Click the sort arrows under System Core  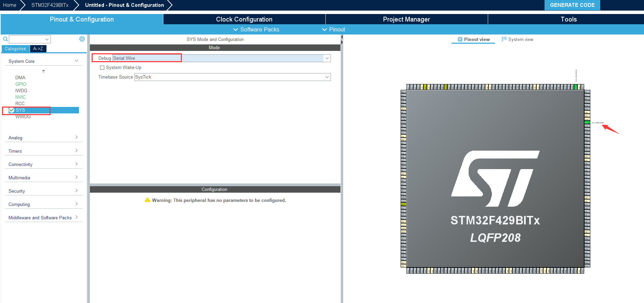coord(43,71)
